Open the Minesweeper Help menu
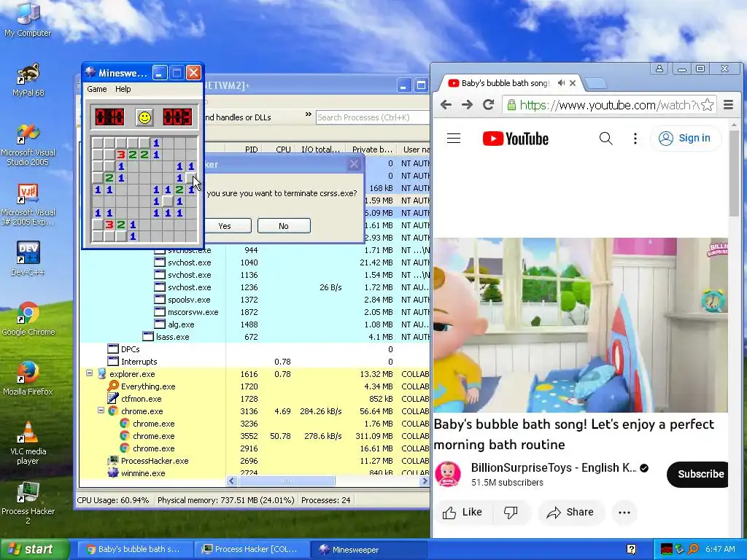This screenshot has width=747, height=560. [x=123, y=89]
